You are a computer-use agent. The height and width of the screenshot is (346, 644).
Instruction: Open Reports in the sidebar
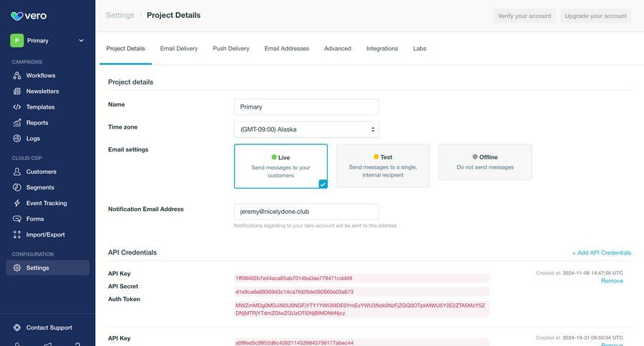37,123
